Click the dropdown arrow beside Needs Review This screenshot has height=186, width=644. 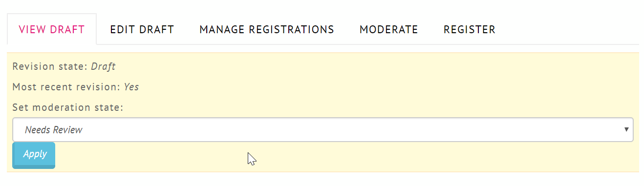(x=626, y=130)
